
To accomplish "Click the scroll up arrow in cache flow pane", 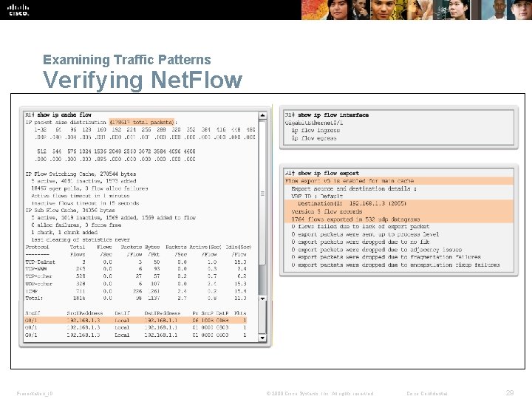I will [262, 116].
